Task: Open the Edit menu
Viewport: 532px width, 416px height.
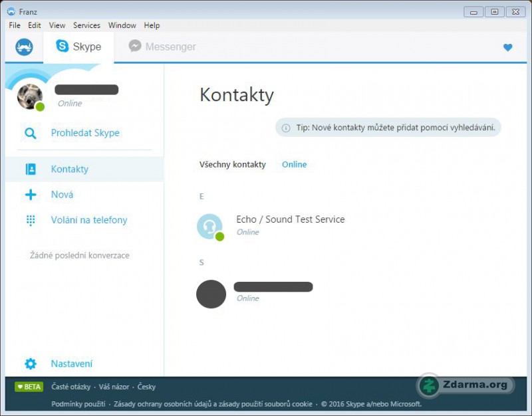Action: [x=35, y=25]
